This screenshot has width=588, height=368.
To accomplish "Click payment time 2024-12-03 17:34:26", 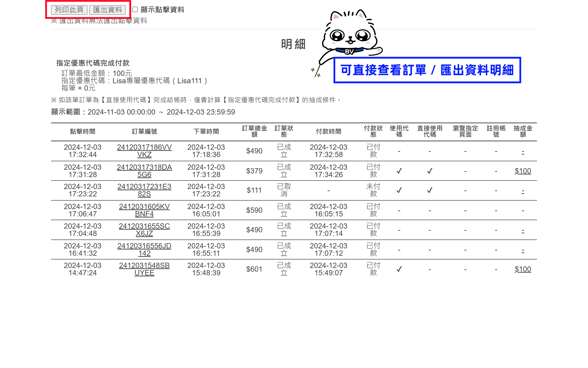I will (328, 171).
